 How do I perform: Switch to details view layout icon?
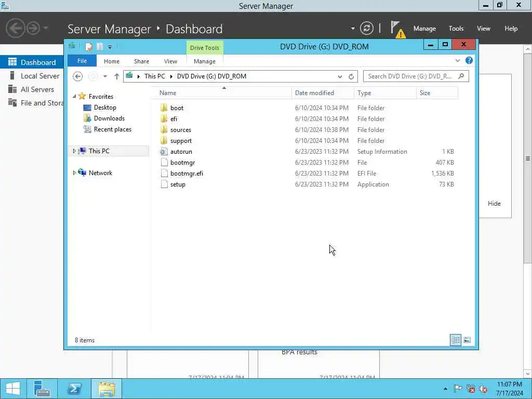tap(456, 340)
